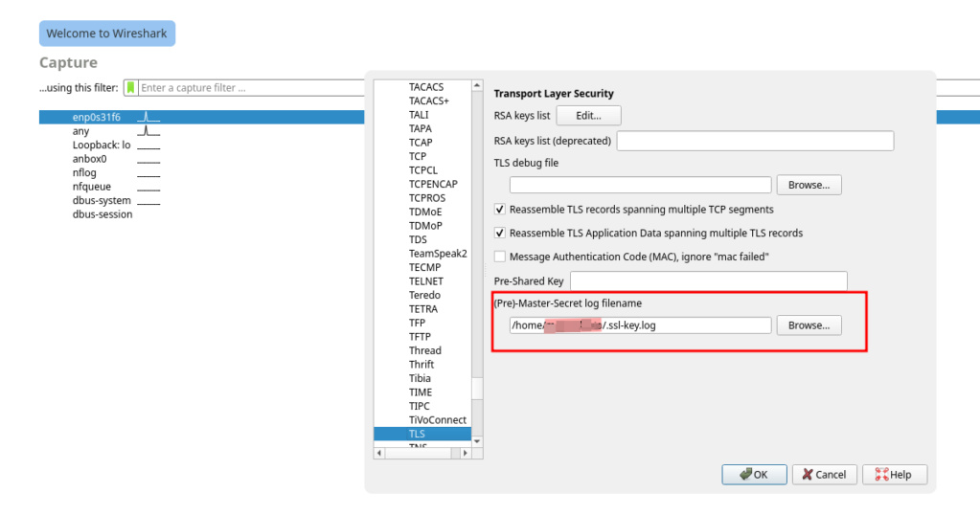Click the capture filter input field
Screen dimensions: 980x515
251,88
